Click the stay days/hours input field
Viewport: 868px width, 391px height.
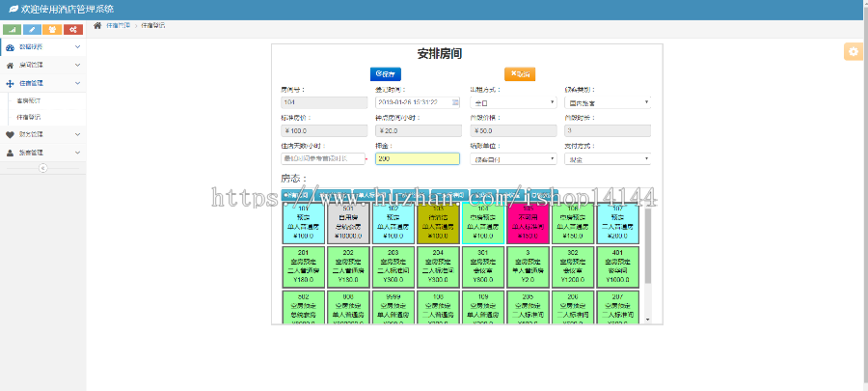coord(323,159)
